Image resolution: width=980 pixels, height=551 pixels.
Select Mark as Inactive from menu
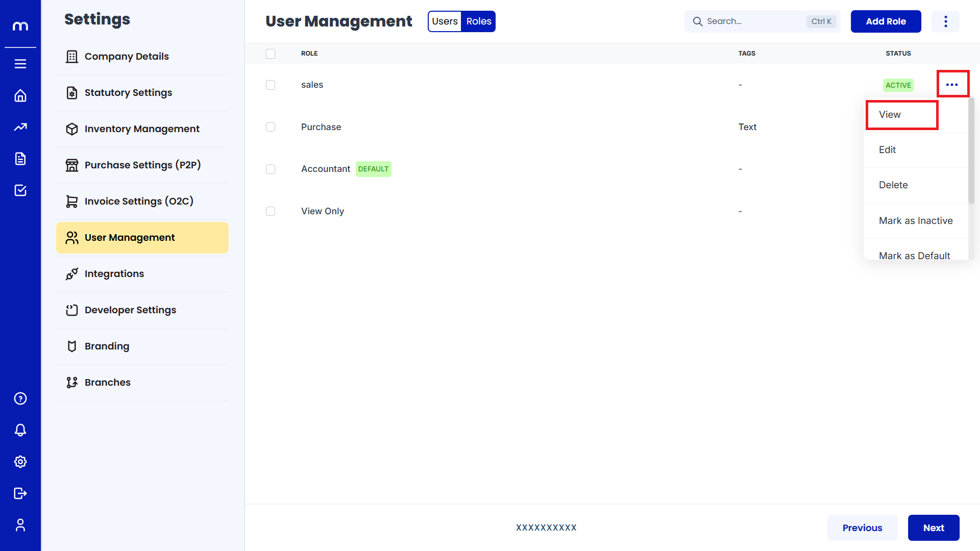pyautogui.click(x=916, y=220)
